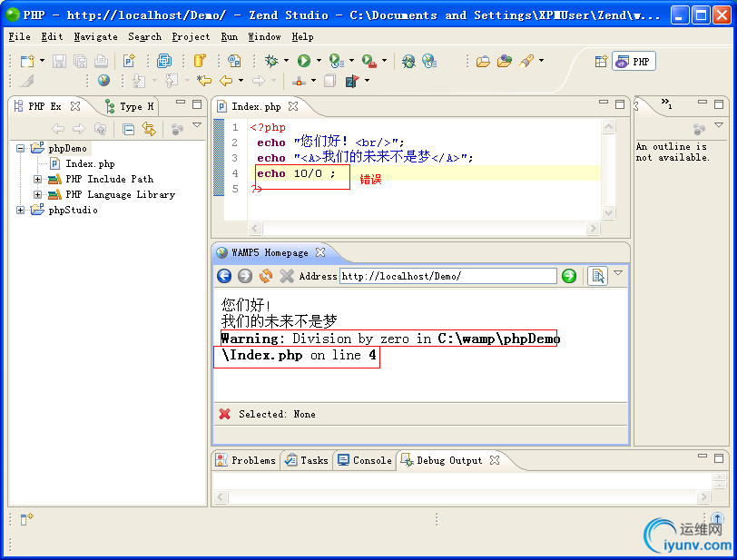Click the browser Back blue arrow

224,276
